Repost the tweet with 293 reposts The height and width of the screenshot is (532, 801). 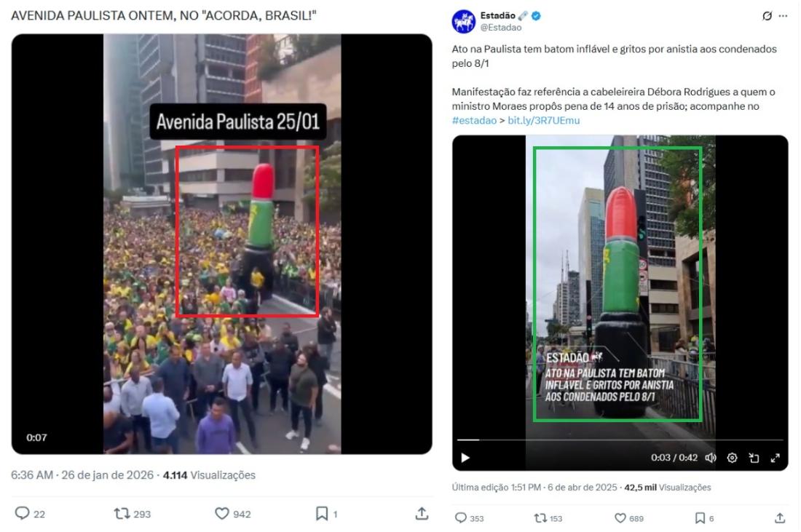coord(122,513)
